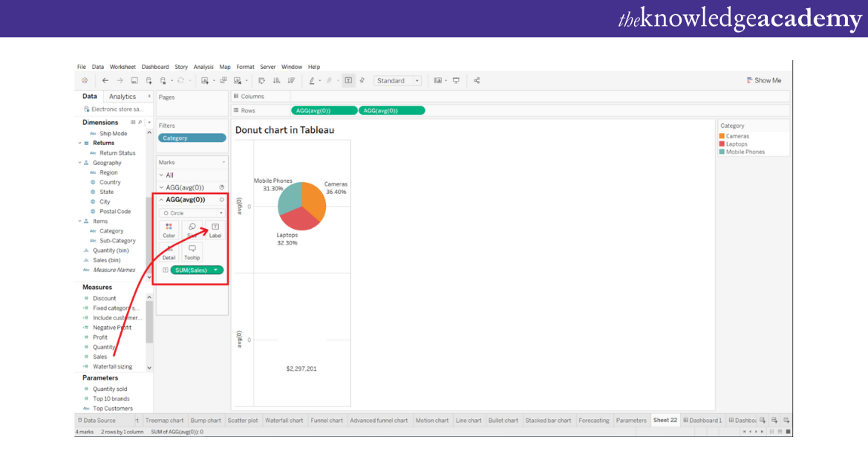The height and width of the screenshot is (460, 868).
Task: Switch to the Waterfall chart sheet tab
Action: tap(284, 421)
